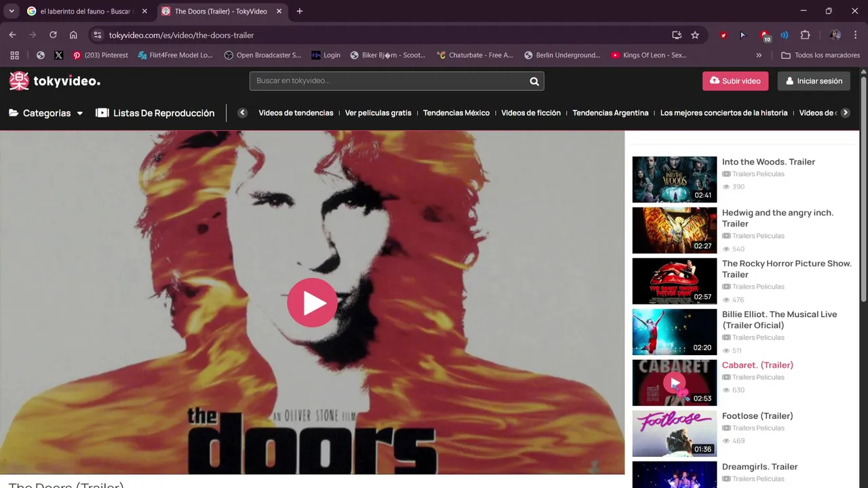
Task: Open Tendencias México link
Action: click(456, 113)
